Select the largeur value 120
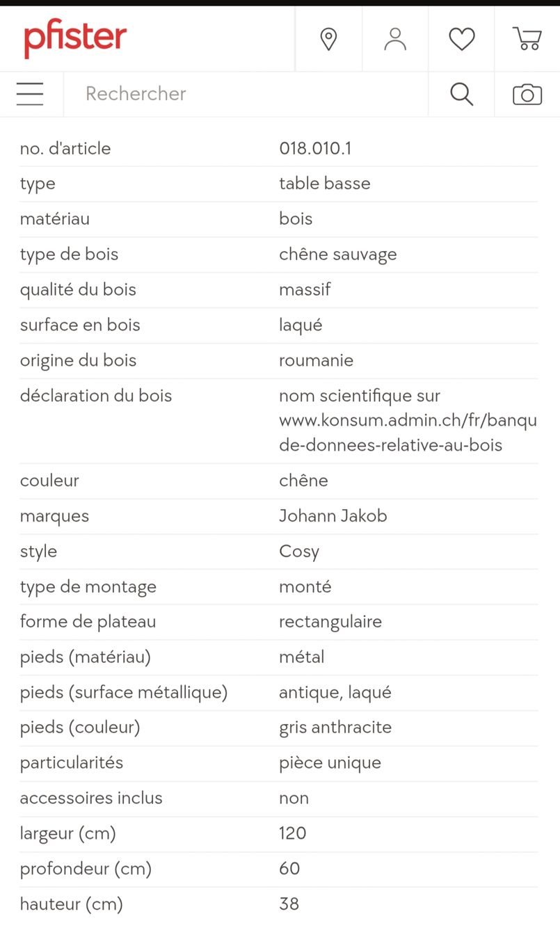This screenshot has width=560, height=939. 293,833
